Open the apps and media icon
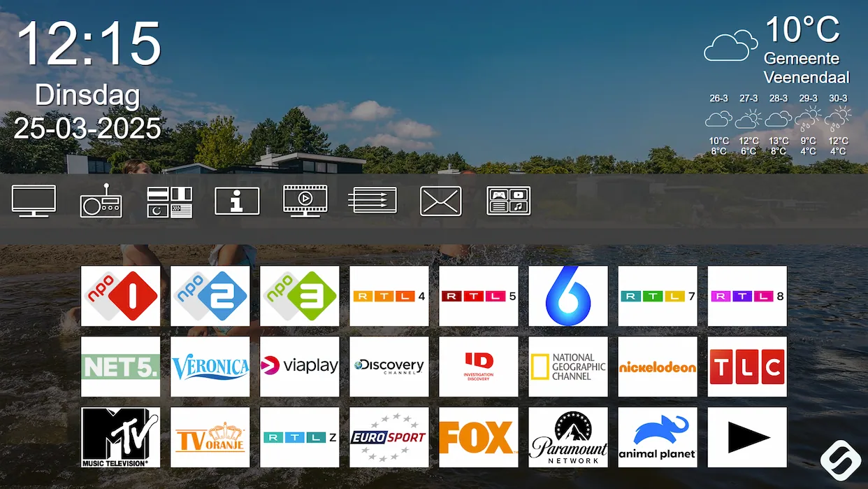The image size is (868, 489). 508,201
